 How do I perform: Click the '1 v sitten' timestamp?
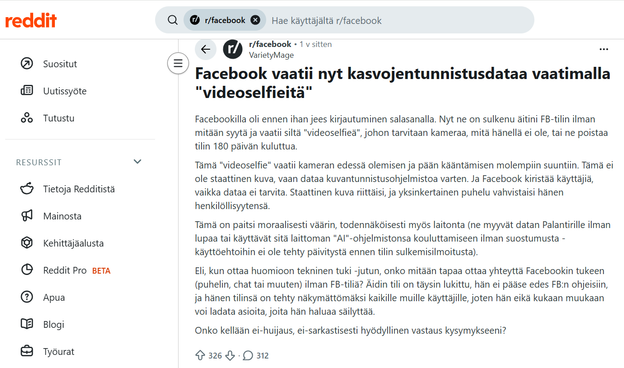pos(316,44)
